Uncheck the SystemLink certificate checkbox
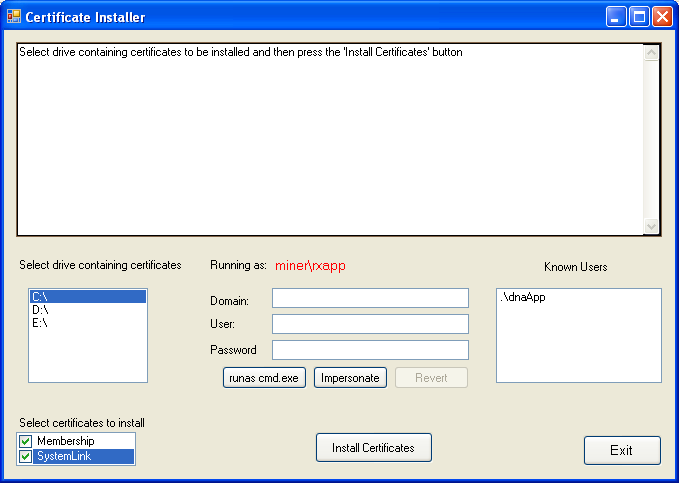Screen dimensions: 679x483 pyautogui.click(x=26, y=457)
